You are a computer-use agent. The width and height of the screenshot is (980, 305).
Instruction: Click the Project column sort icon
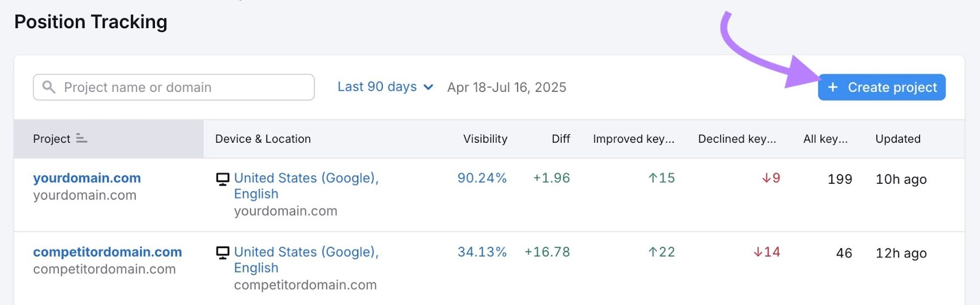pyautogui.click(x=81, y=139)
